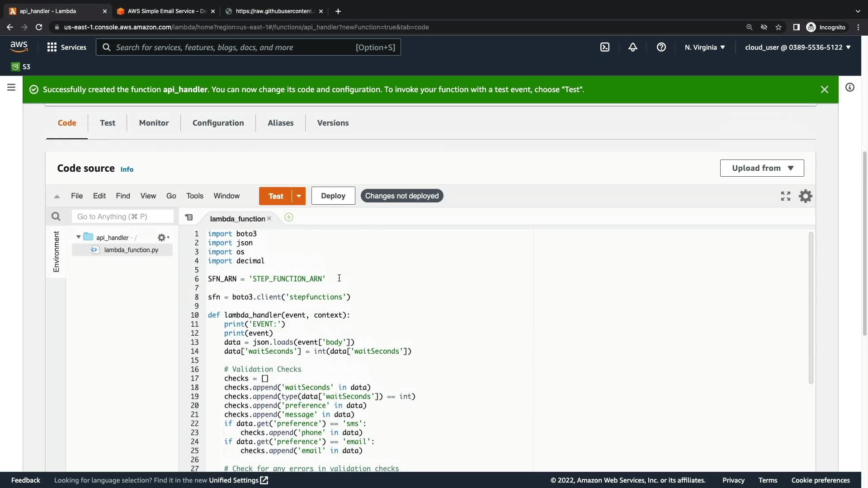Image resolution: width=868 pixels, height=488 pixels.
Task: Toggle the Environment side panel
Action: click(56, 252)
